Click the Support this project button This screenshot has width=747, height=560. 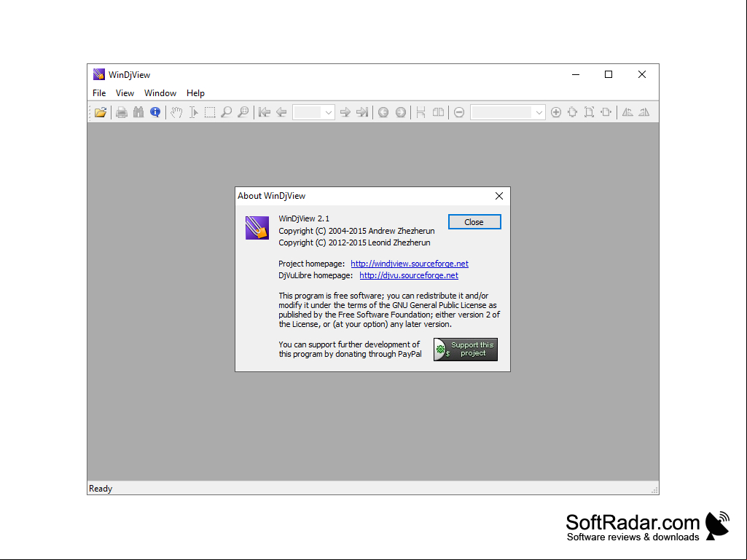[466, 350]
